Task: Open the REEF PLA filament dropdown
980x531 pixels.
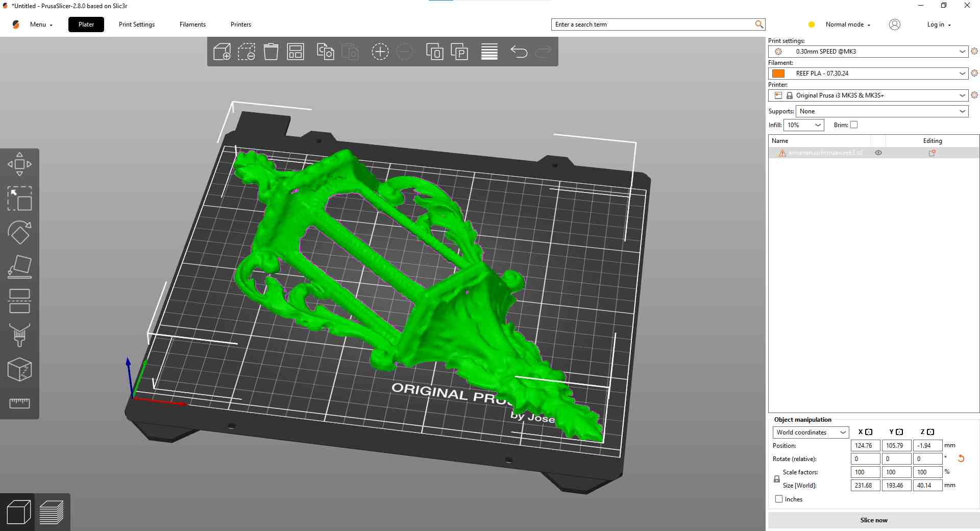Action: click(x=868, y=73)
